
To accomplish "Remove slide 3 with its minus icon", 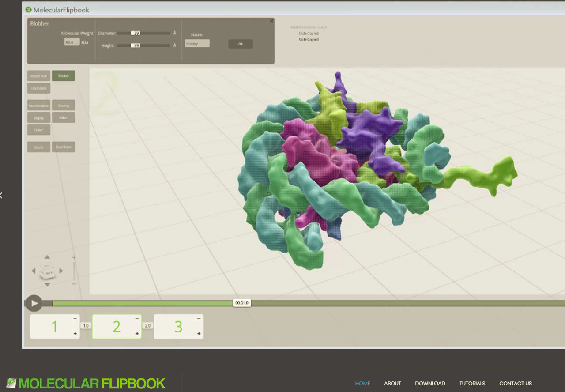I will click(x=199, y=318).
